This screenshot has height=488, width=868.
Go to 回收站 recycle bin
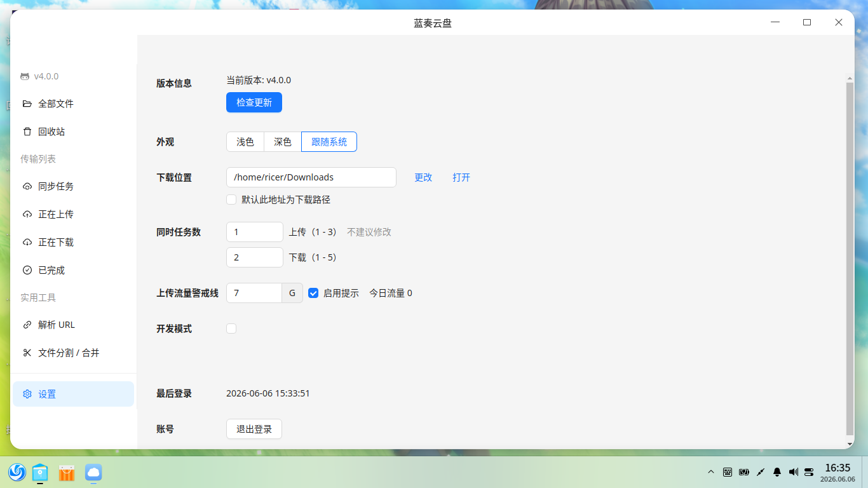[73, 132]
